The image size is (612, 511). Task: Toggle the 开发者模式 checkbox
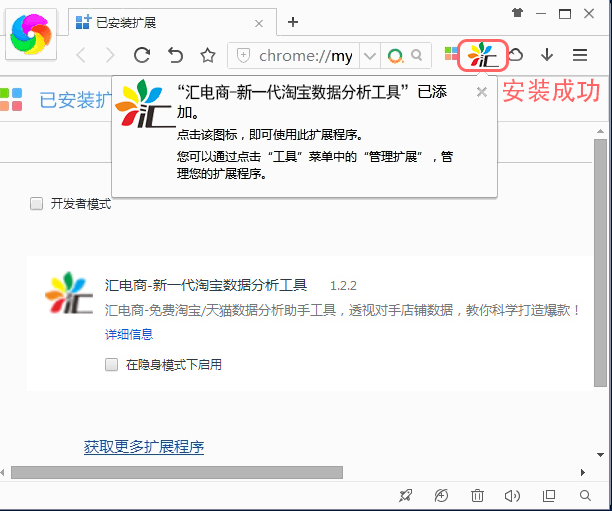[36, 203]
